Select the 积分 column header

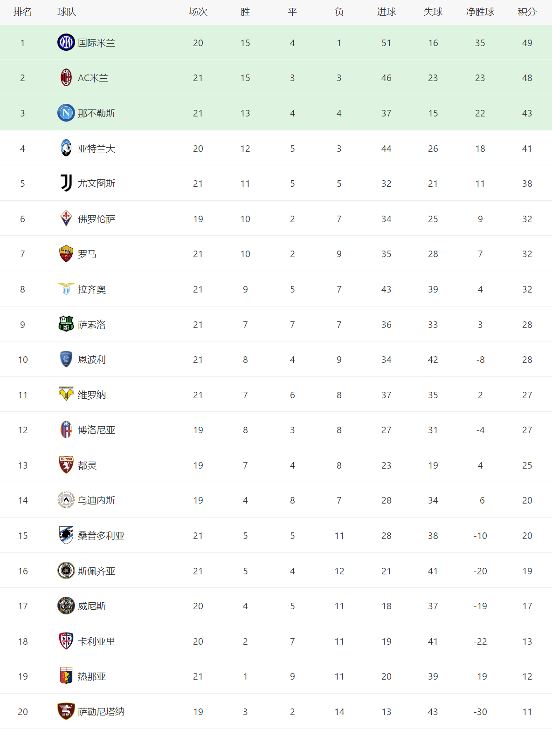click(527, 12)
